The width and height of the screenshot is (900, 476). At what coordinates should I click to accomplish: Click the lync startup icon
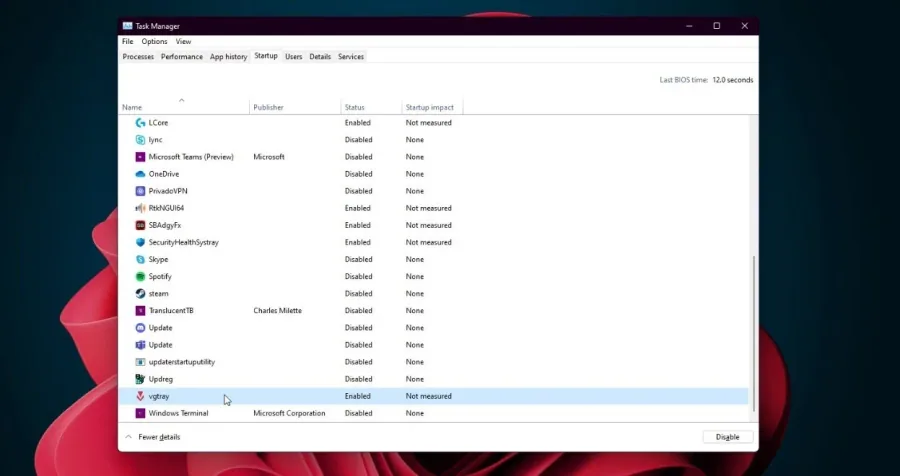click(x=140, y=140)
